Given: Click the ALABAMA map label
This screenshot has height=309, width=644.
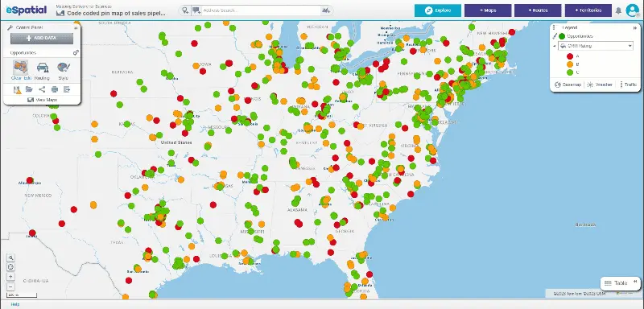Looking at the screenshot, I should click(x=297, y=210).
